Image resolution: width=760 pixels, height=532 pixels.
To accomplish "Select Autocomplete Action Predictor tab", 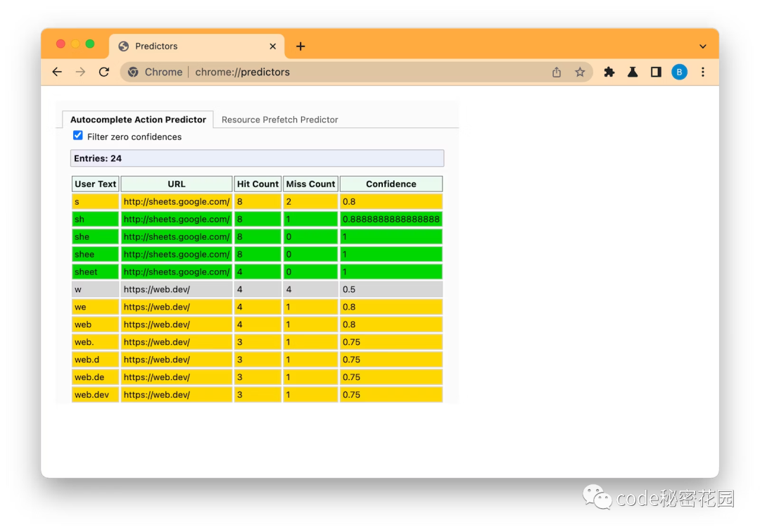I will coord(138,120).
